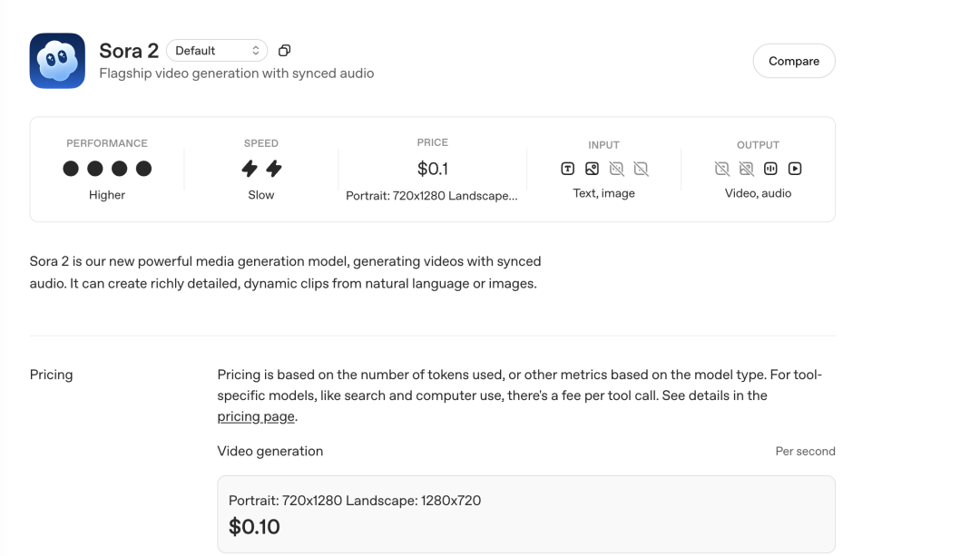Click the video output play icon
The width and height of the screenshot is (980, 556).
click(x=795, y=169)
